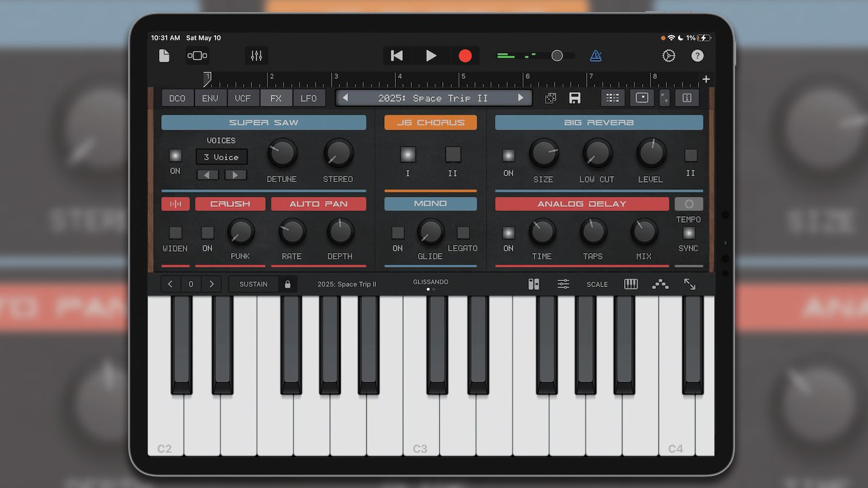Viewport: 868px width, 488px height.
Task: Open preset grid browser icon
Action: click(613, 98)
